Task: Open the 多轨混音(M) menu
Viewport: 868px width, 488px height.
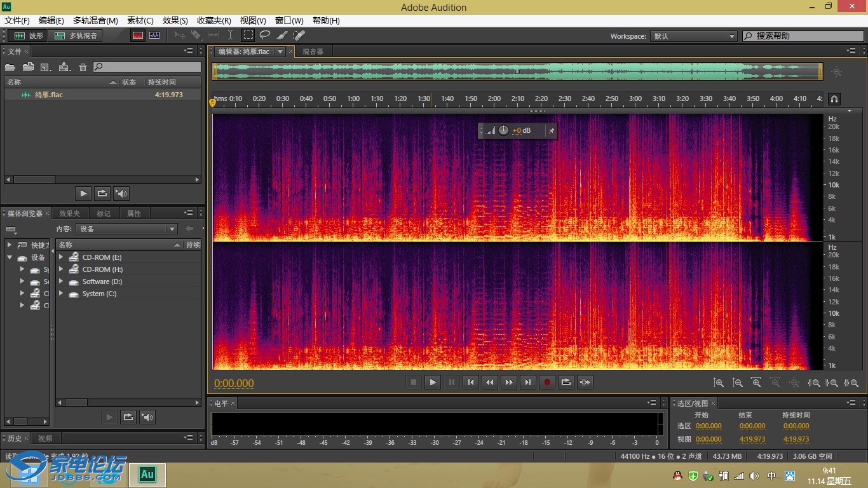Action: tap(95, 20)
